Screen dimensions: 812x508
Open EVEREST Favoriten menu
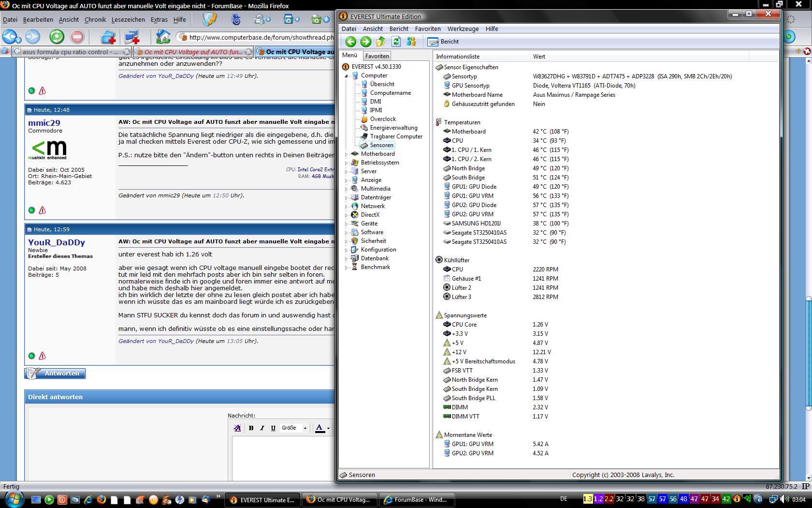(x=428, y=29)
